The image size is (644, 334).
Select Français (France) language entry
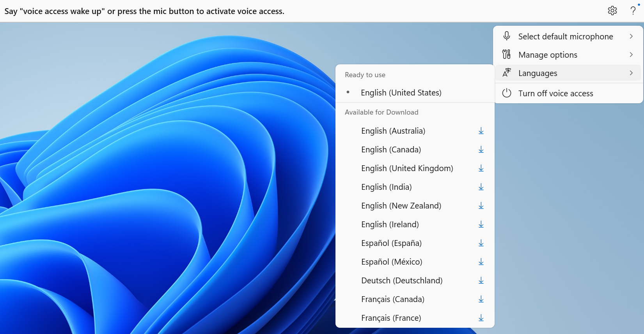415,318
